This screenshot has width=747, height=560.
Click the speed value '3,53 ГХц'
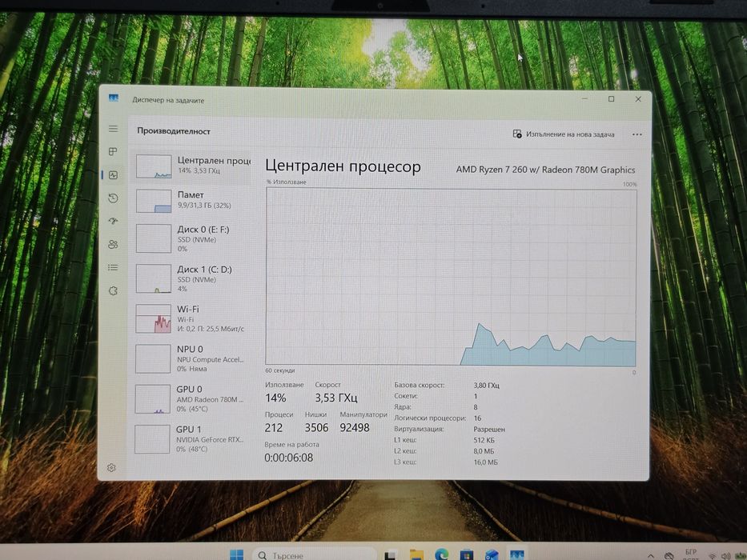(x=335, y=398)
